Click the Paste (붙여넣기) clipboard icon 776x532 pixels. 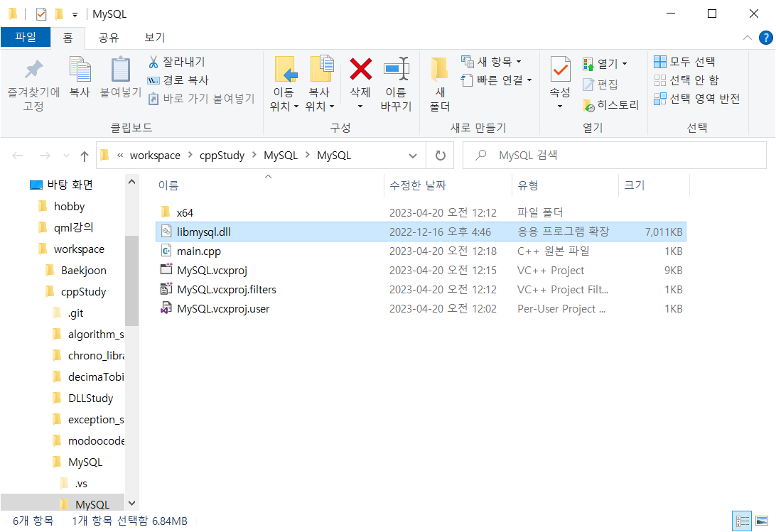pos(121,70)
